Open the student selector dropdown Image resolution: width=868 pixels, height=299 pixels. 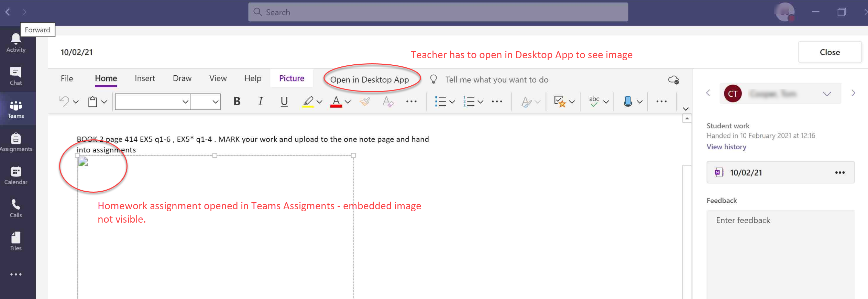click(x=780, y=94)
